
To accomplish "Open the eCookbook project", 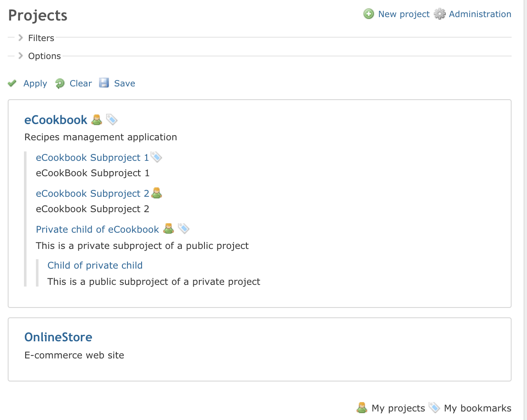I will point(56,120).
